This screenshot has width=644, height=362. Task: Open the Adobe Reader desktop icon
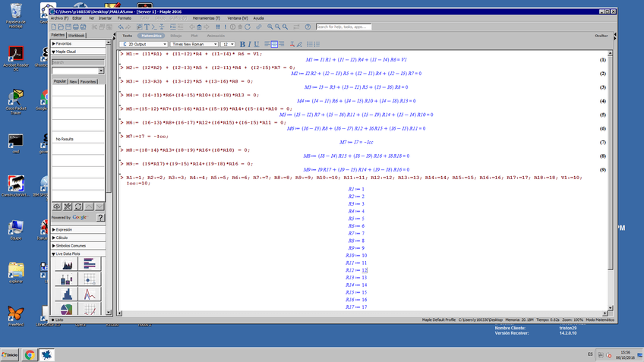pos(15,56)
